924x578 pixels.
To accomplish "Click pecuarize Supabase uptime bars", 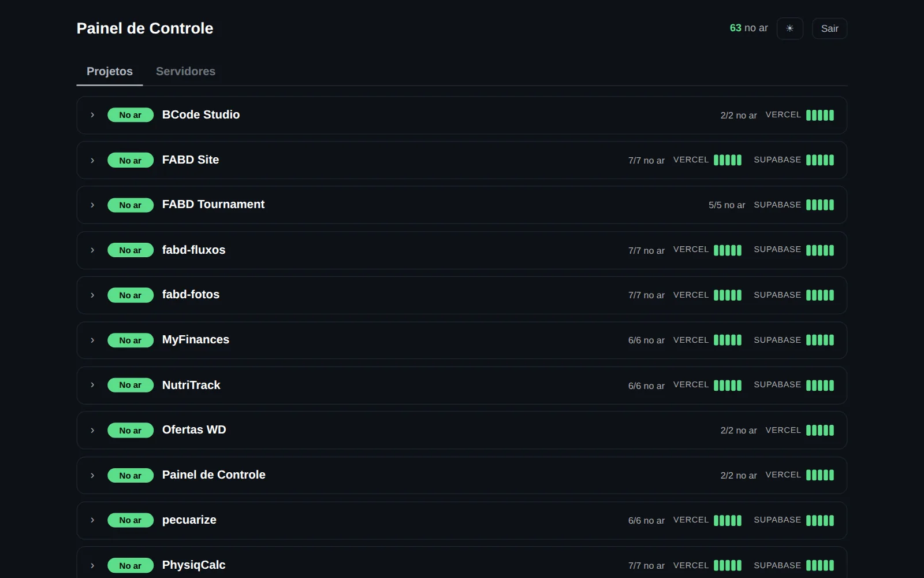I will pyautogui.click(x=820, y=520).
